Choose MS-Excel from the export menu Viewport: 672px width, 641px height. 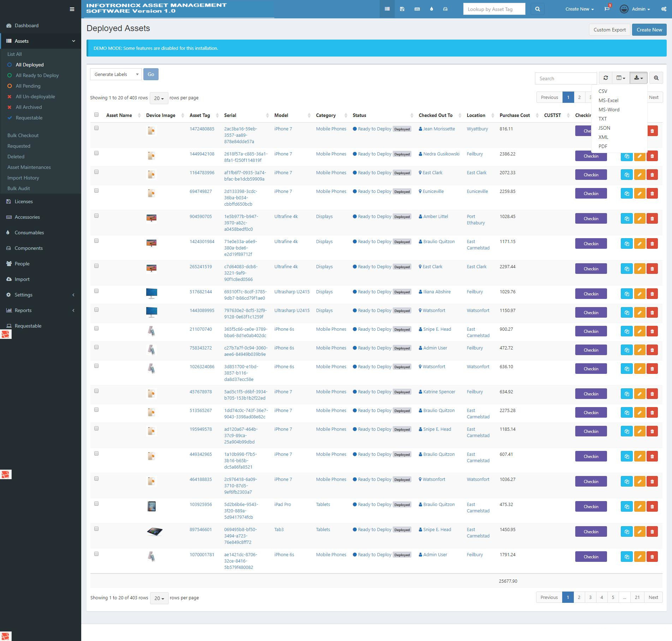tap(608, 100)
